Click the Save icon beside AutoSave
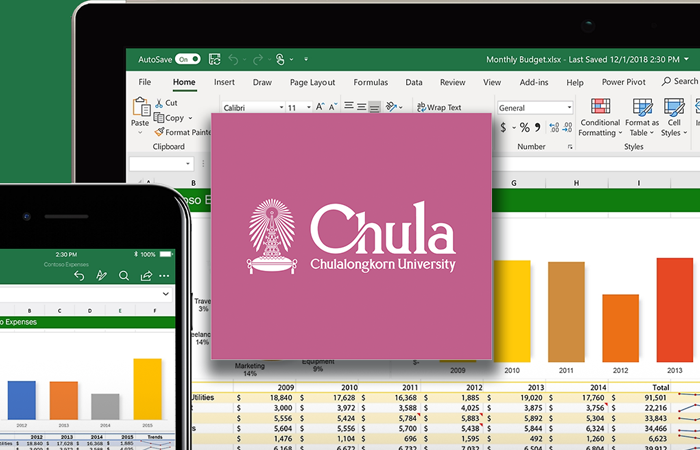This screenshot has width=700, height=450. (215, 59)
